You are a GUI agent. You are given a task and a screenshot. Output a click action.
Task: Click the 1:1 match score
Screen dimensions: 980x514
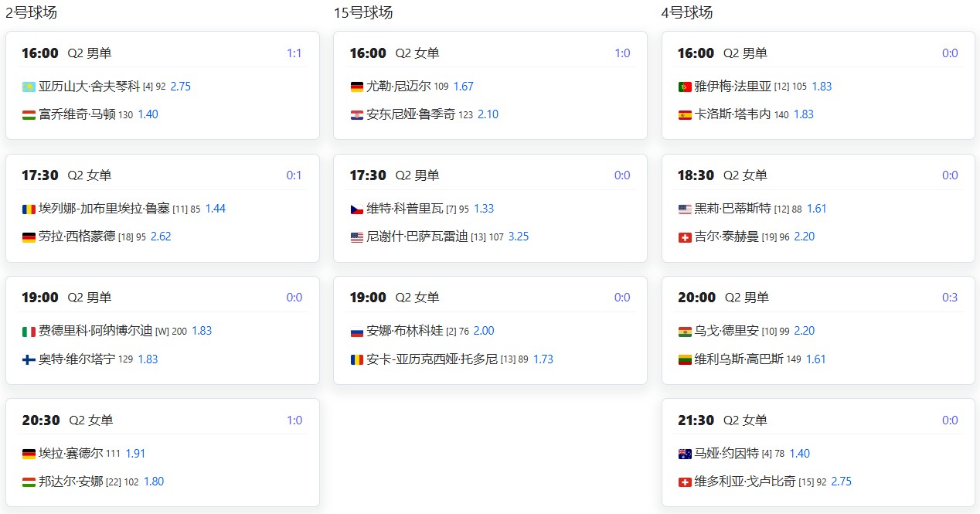pos(294,53)
